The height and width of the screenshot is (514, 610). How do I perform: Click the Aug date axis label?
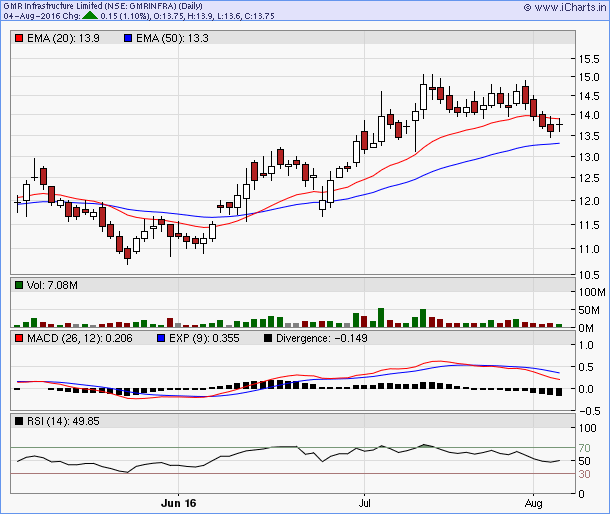[x=533, y=503]
